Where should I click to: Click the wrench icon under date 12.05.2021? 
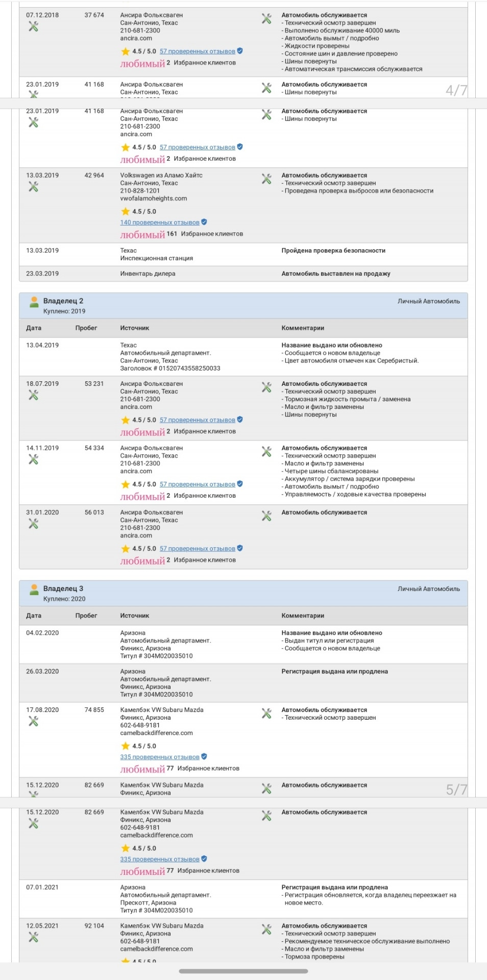click(33, 937)
